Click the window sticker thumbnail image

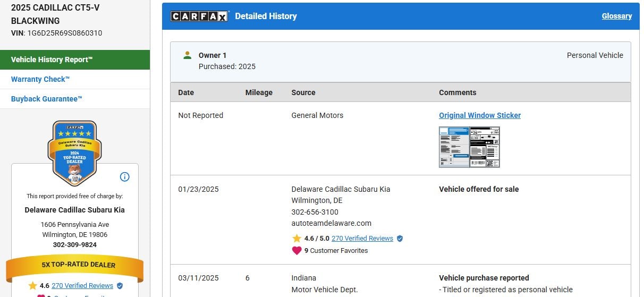(469, 147)
